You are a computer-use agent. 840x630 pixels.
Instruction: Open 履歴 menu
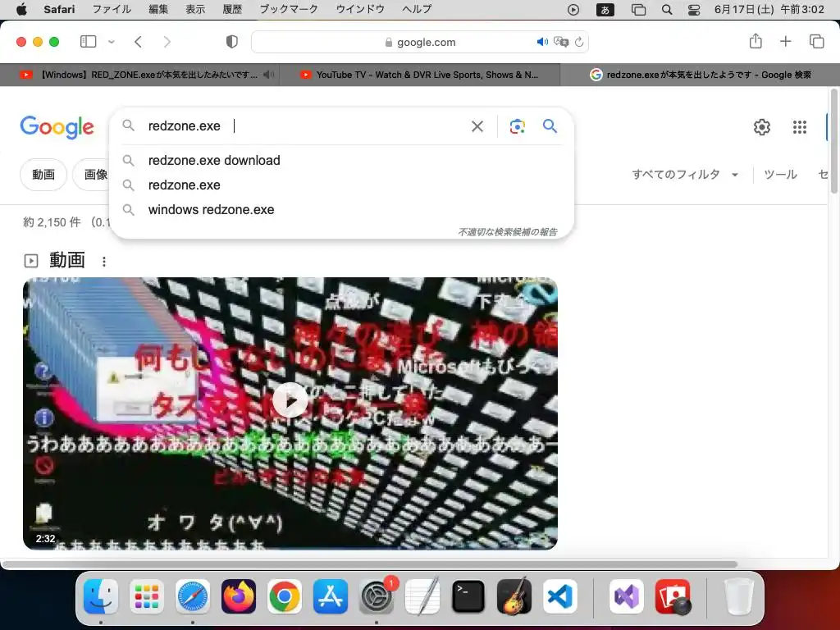click(232, 9)
